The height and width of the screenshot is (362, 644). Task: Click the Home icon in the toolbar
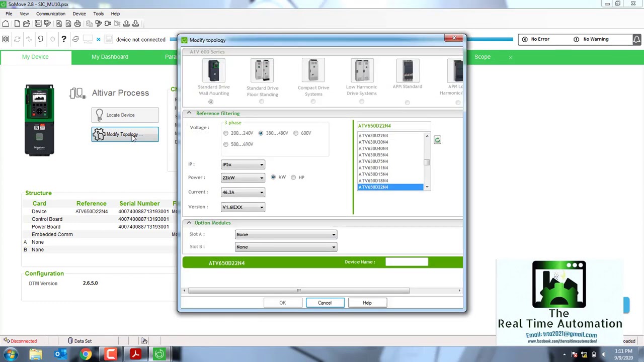tap(6, 24)
